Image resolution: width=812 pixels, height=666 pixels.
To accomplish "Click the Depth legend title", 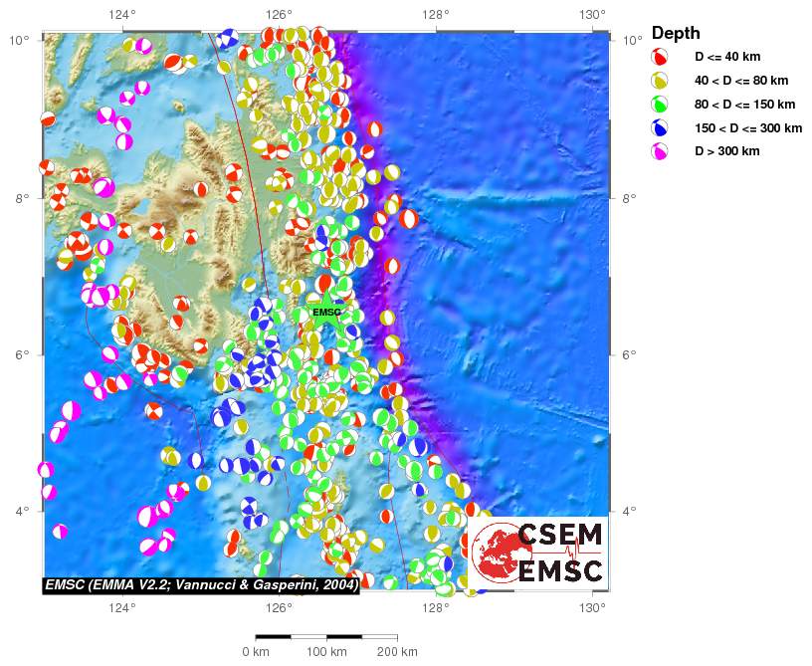I will pyautogui.click(x=676, y=33).
